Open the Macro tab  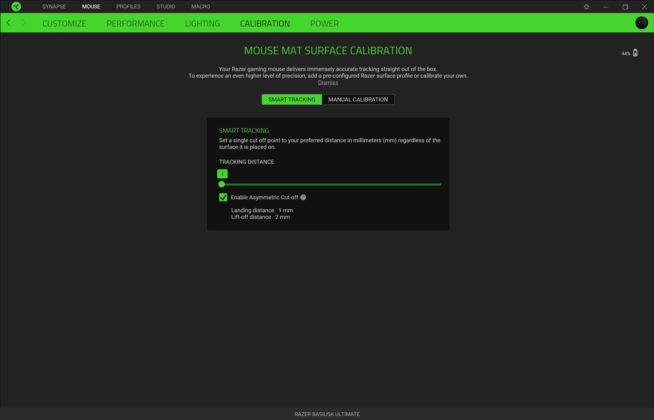tap(201, 7)
